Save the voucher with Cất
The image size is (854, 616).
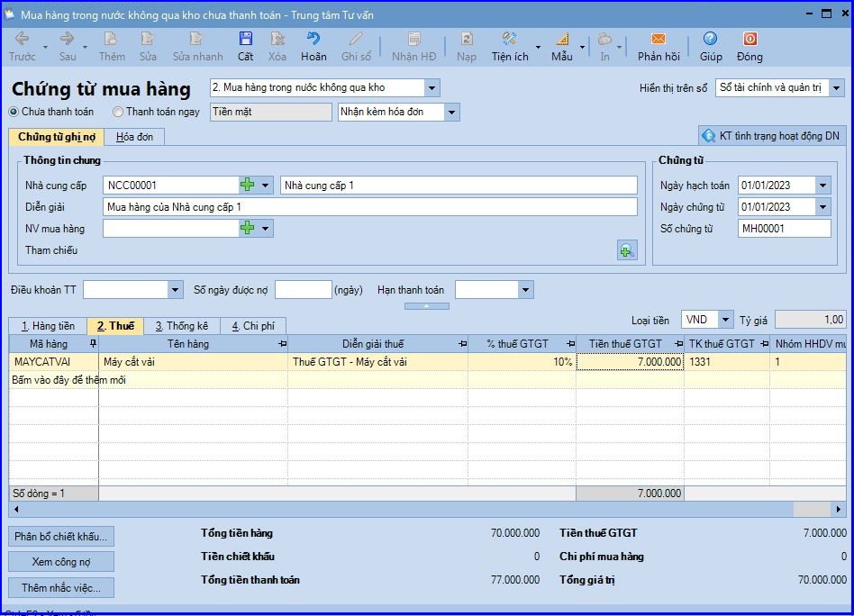pos(246,46)
